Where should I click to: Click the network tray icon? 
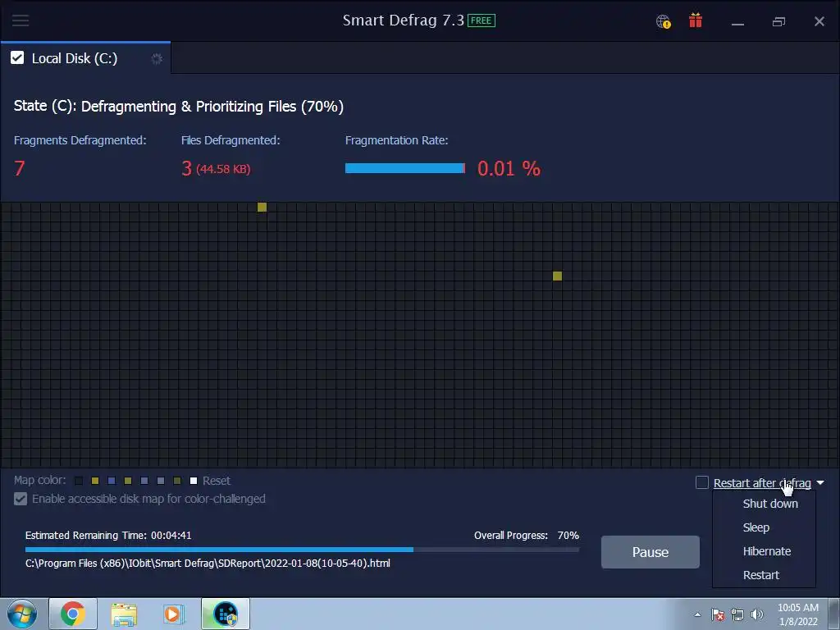point(737,614)
